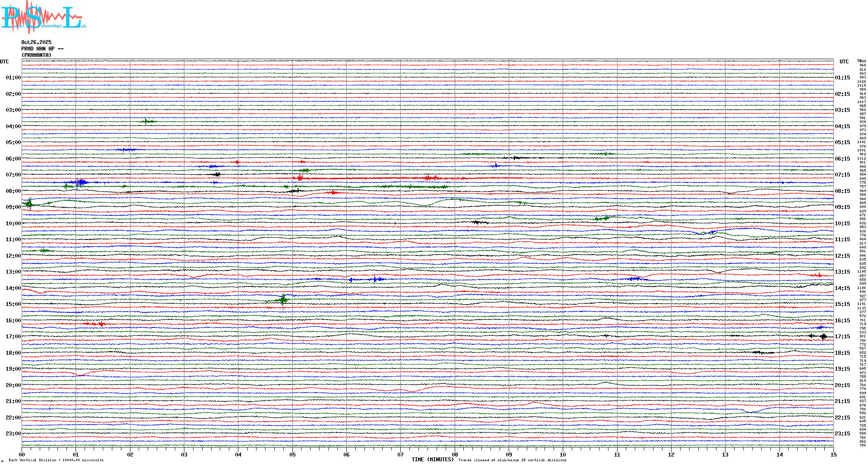Screen dimensions: 868x466
Task: Click the right UTC header label
Action: click(x=844, y=62)
